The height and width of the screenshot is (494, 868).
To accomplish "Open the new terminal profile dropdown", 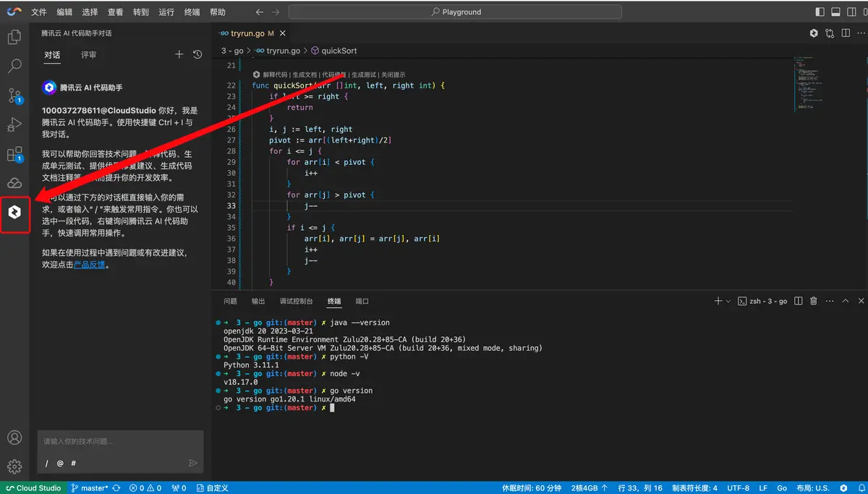I will click(x=728, y=301).
